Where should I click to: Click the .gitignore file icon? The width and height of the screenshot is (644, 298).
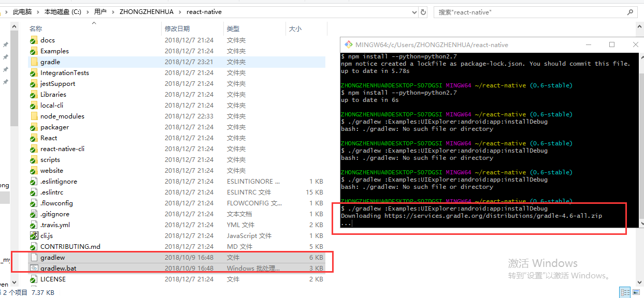[34, 214]
